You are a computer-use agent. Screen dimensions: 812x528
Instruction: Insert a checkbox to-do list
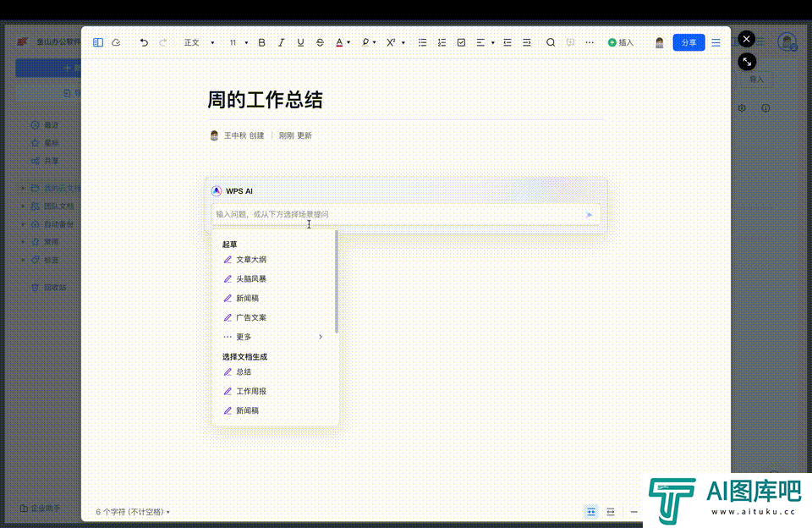461,42
